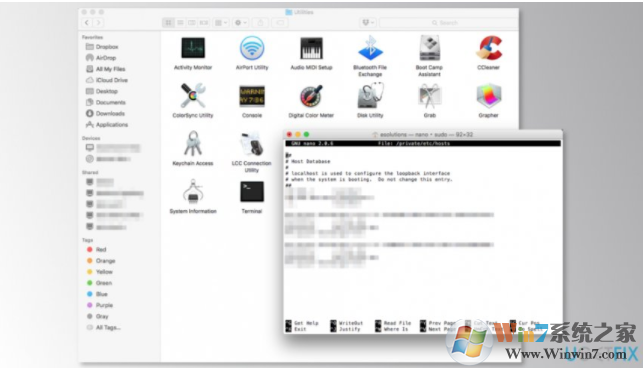Open the Arrange items dropdown in toolbar
Viewport: 643px width, 368px height.
click(x=221, y=23)
